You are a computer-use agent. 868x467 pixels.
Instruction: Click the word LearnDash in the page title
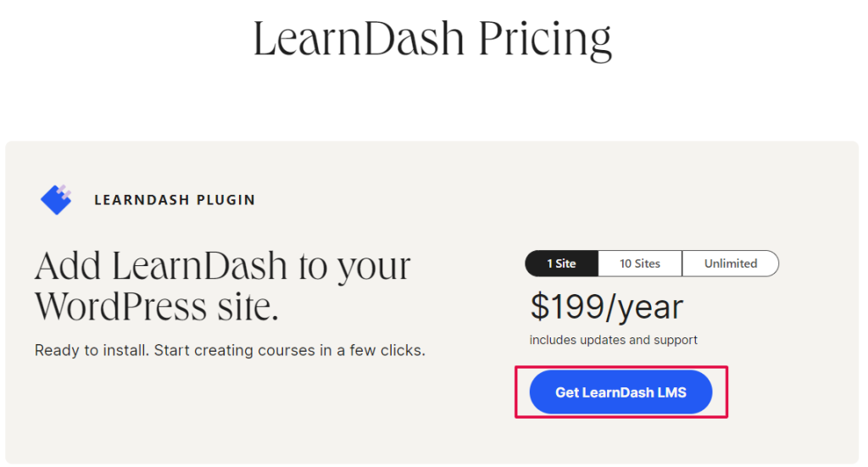click(359, 39)
